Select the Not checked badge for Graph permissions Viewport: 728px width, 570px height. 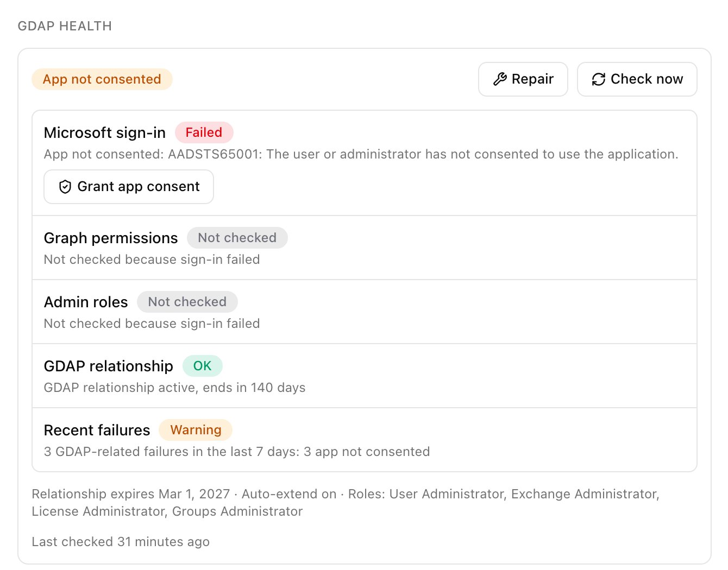237,238
